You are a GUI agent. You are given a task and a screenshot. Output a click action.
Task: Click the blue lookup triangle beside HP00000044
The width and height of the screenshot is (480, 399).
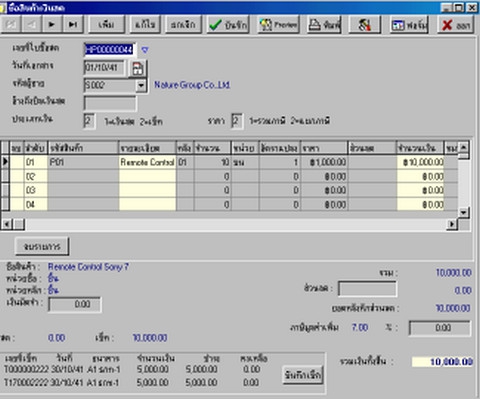click(145, 50)
